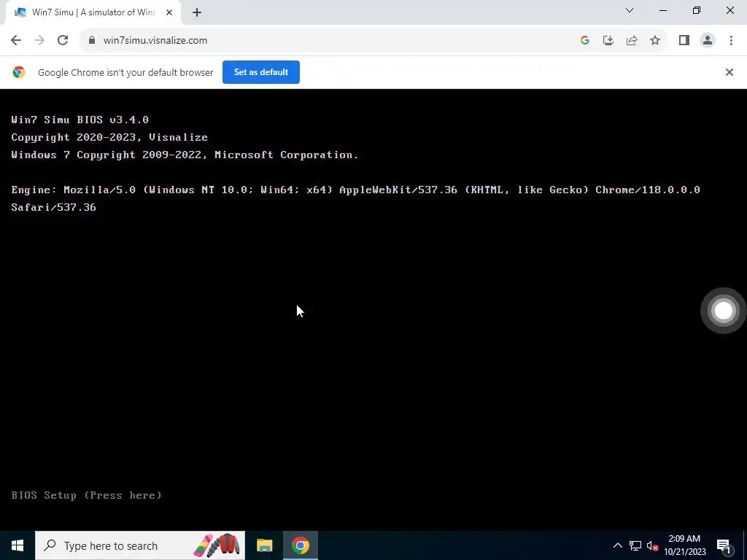Open a new browser tab
747x560 pixels.
click(x=197, y=13)
